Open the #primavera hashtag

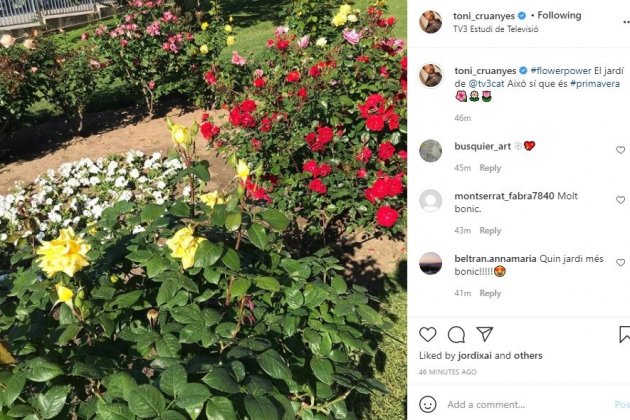click(x=595, y=84)
